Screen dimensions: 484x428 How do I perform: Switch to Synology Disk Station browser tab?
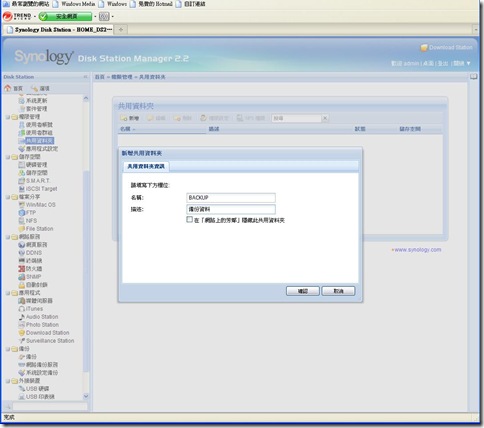point(58,30)
